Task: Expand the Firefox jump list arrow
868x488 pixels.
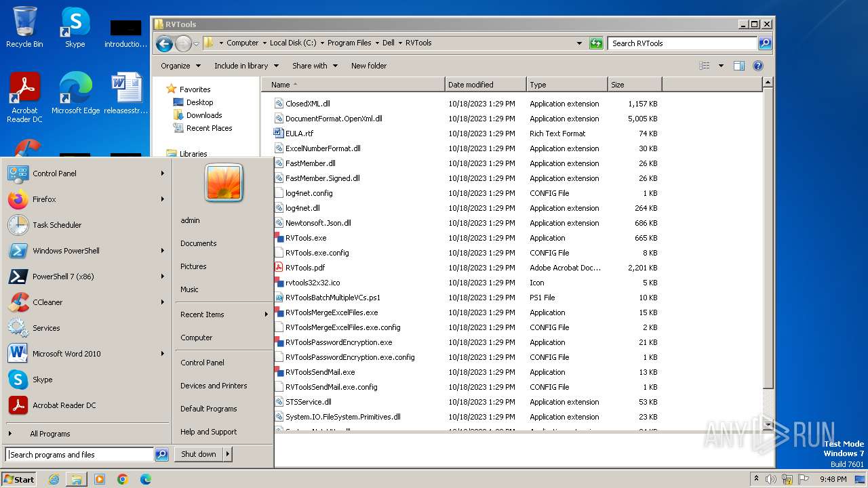Action: [x=163, y=199]
